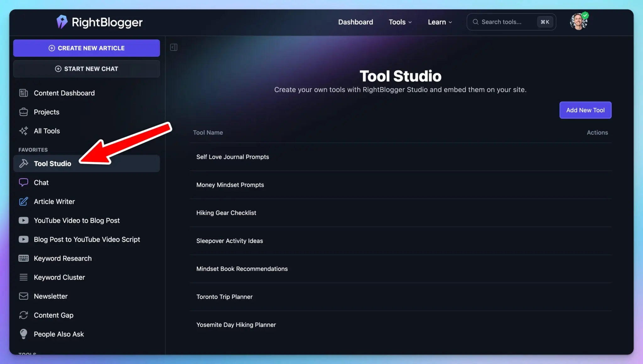Screen dimensions: 643x364
Task: Click the Keyword Cluster list icon
Action: [x=24, y=277]
